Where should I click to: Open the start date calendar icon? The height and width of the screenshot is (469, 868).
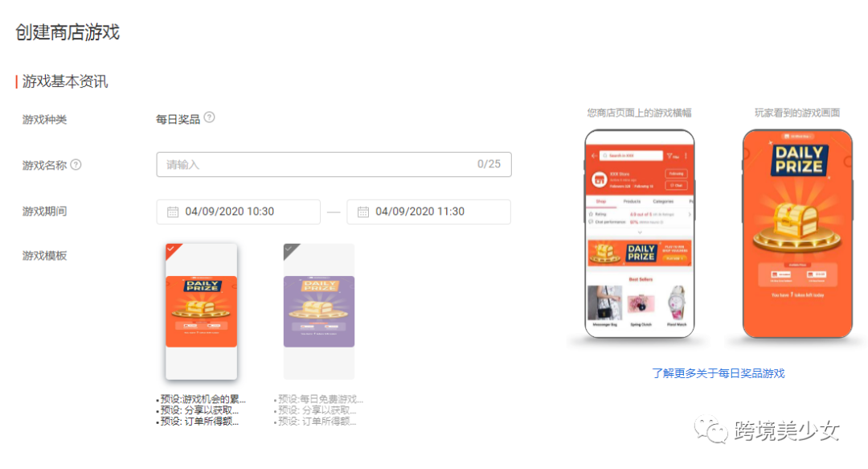coord(173,212)
